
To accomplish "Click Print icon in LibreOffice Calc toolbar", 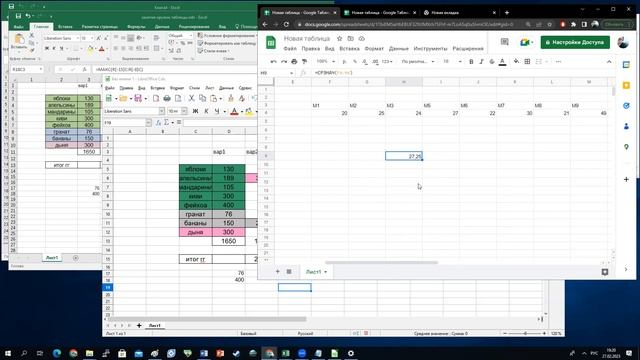I will point(167,98).
